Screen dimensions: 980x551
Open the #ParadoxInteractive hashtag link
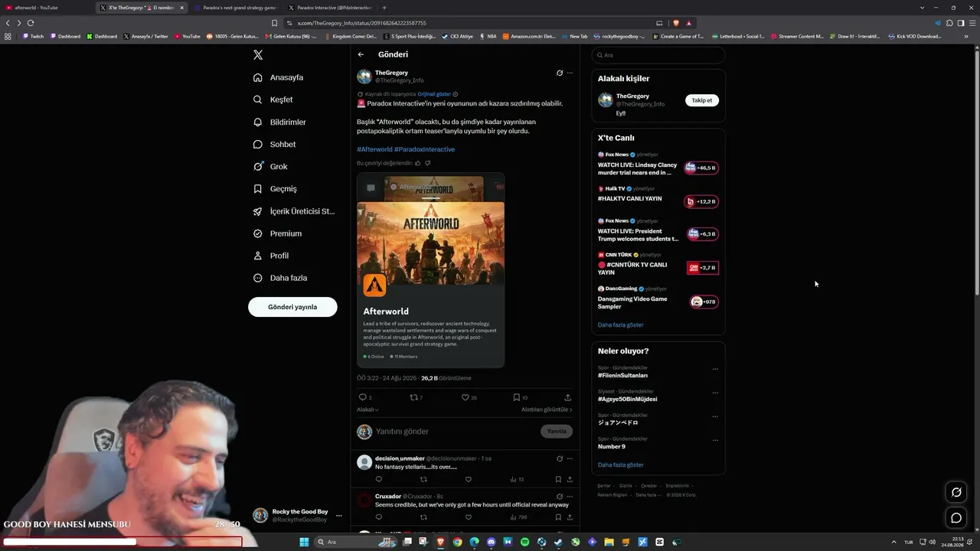(425, 149)
